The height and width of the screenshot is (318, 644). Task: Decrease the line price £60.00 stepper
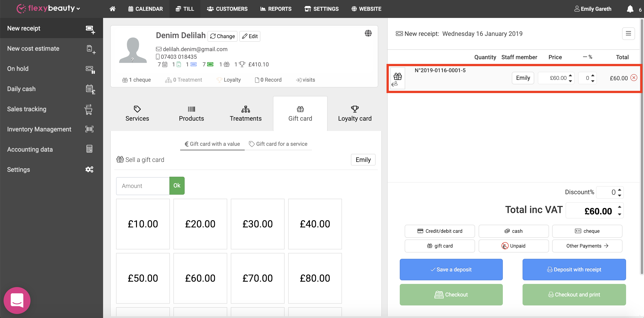click(570, 81)
